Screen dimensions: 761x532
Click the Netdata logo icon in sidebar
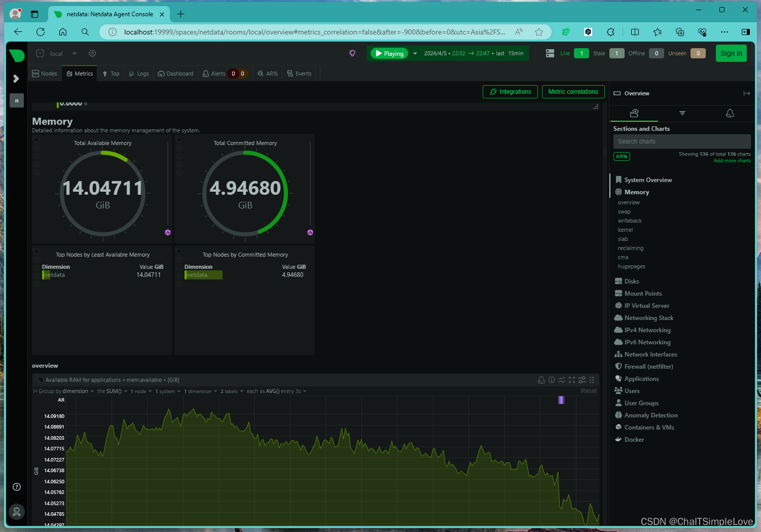17,55
